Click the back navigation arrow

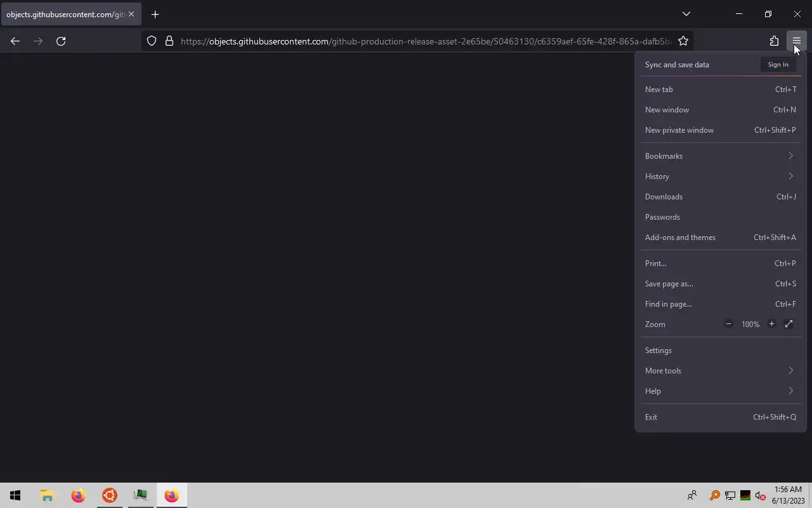[x=15, y=41]
